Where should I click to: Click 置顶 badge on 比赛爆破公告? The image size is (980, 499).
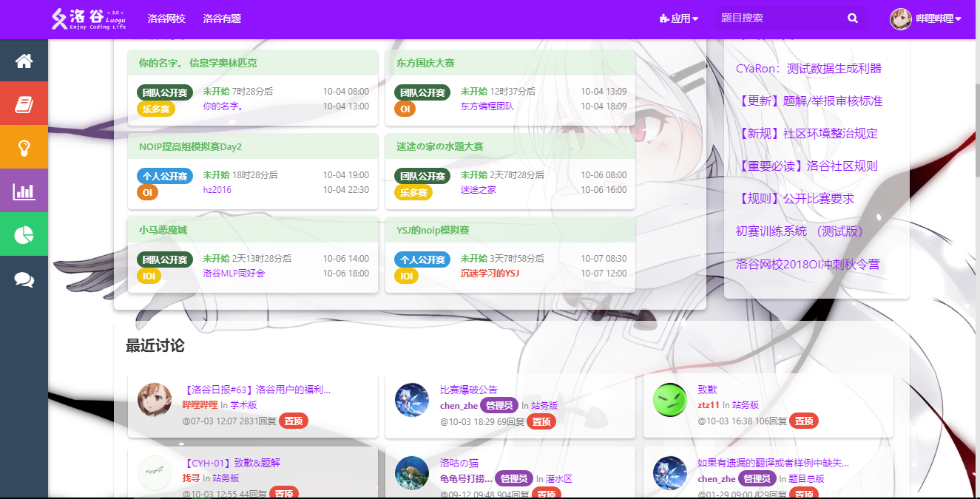click(x=541, y=421)
